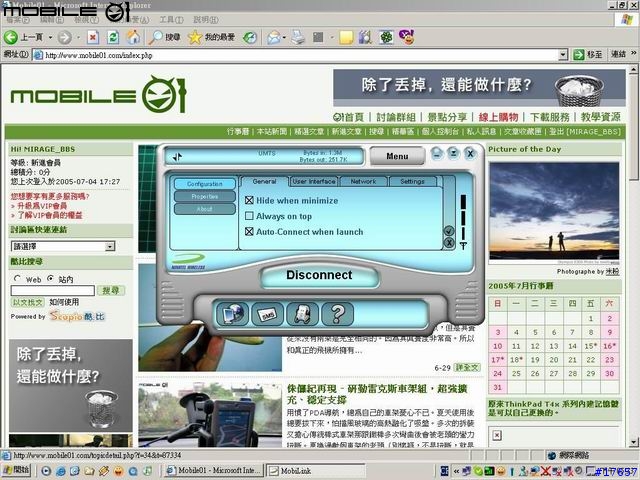Image resolution: width=640 pixels, height=480 pixels.
Task: Open the Mail envelope icon in IE toolbar
Action: (273, 38)
